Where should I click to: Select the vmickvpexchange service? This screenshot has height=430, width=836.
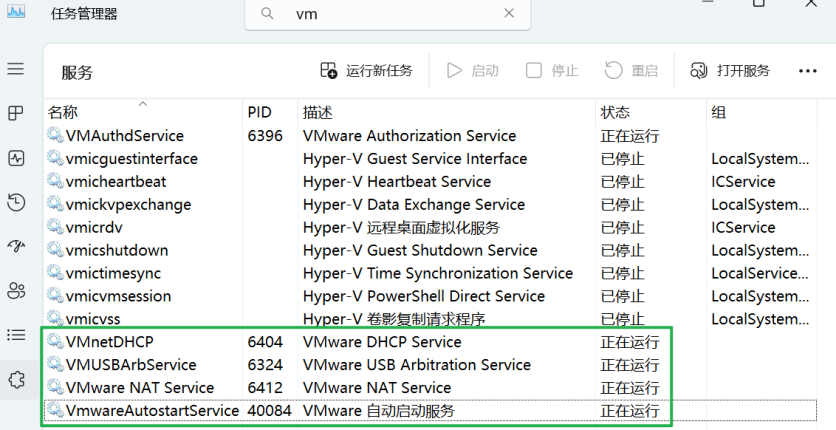(x=431, y=204)
